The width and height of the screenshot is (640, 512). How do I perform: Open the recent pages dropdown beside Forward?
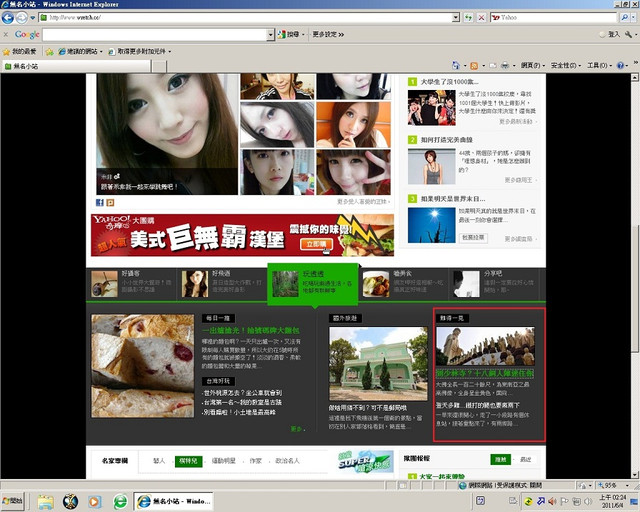33,18
